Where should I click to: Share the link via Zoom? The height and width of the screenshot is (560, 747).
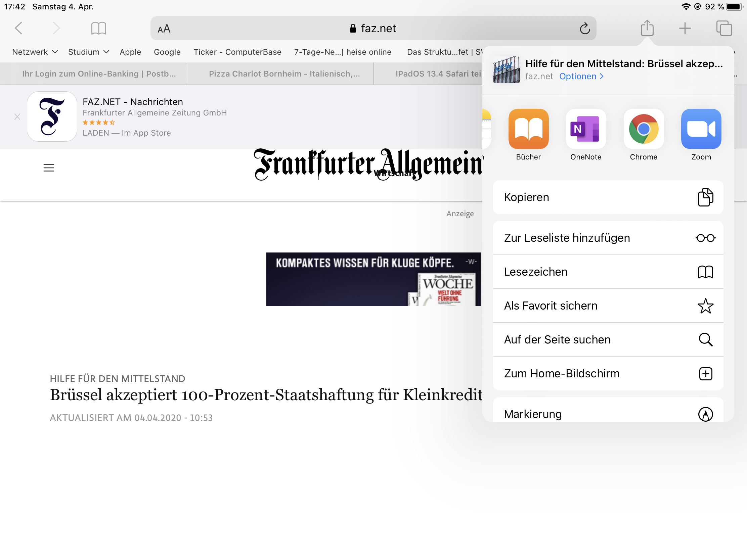pos(701,129)
